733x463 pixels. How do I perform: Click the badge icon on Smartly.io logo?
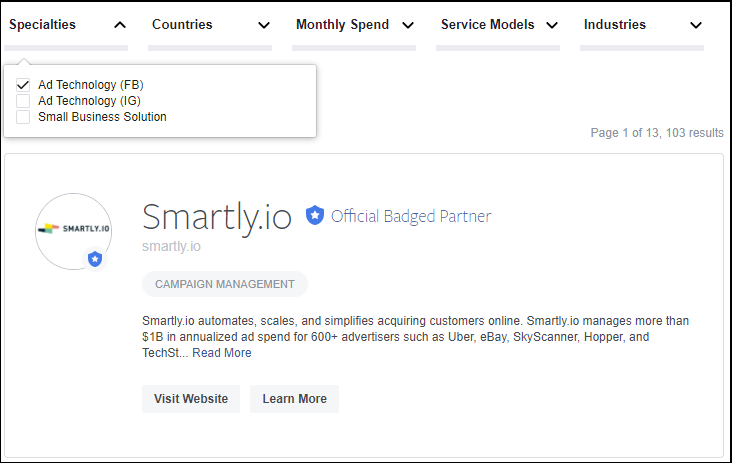pyautogui.click(x=95, y=259)
